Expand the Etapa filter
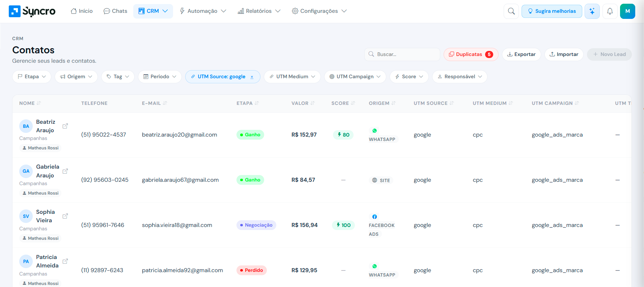Image resolution: width=644 pixels, height=287 pixels. pyautogui.click(x=32, y=77)
